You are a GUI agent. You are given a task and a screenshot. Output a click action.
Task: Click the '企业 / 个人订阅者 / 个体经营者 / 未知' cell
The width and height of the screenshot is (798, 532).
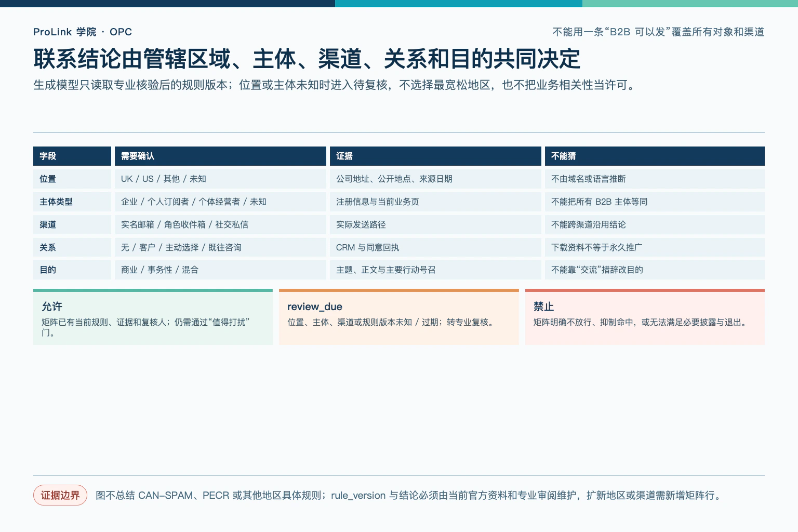tap(220, 202)
